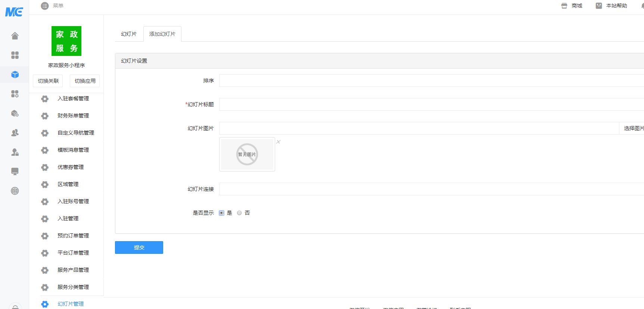644x309 pixels.
Task: Open the user-lock icon in left rail
Action: click(x=15, y=152)
